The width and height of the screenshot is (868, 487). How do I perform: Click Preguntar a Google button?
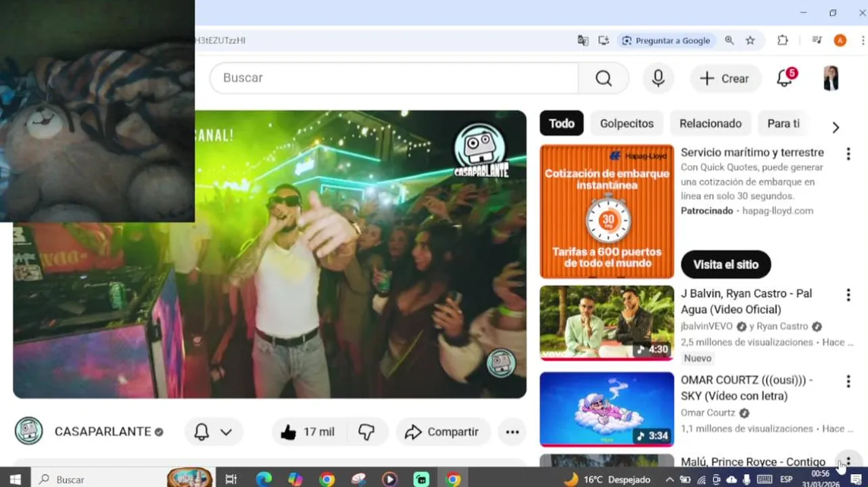tap(667, 41)
